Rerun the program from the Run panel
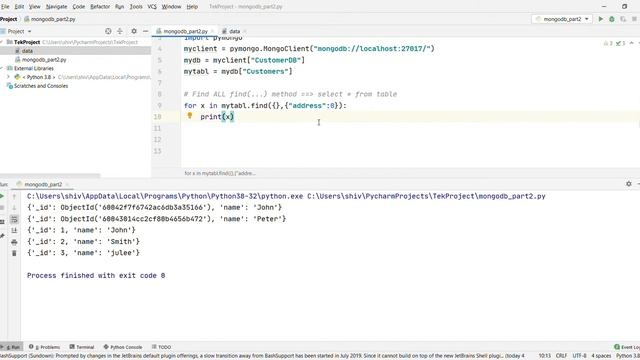The height and width of the screenshot is (360, 640). tap(2, 196)
